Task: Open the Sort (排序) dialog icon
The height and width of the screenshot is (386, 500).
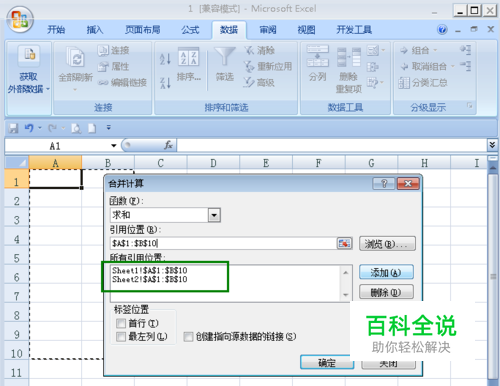Action: point(189,57)
